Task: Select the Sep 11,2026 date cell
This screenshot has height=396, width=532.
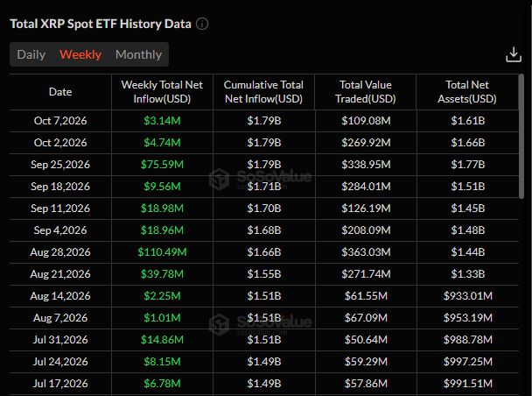Action: tap(60, 209)
